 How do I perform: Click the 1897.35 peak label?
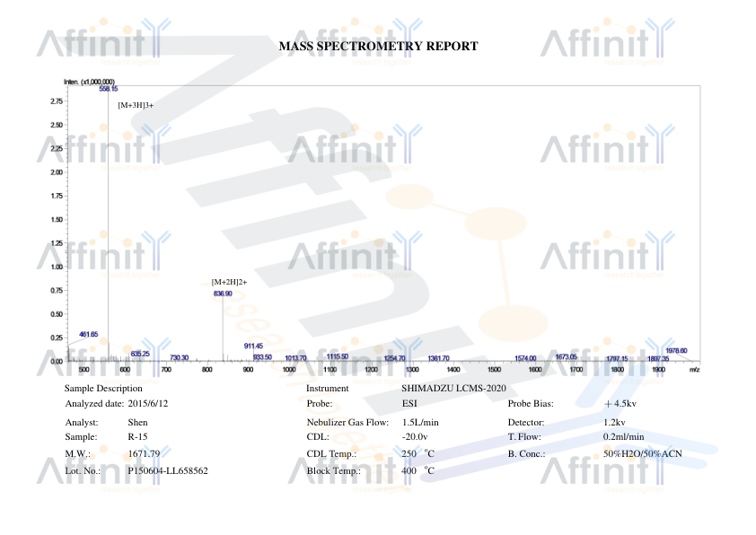(658, 358)
